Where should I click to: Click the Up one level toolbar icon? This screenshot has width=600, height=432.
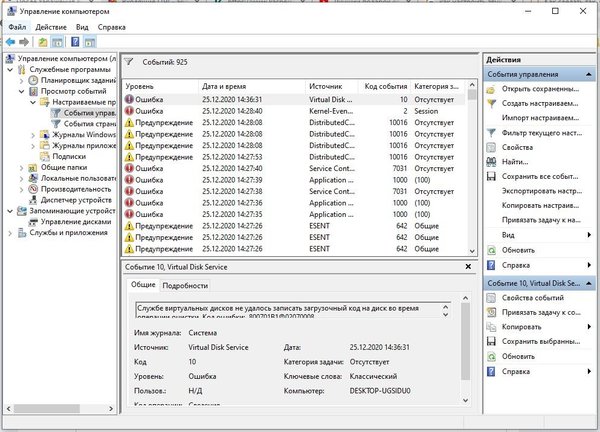[x=42, y=42]
